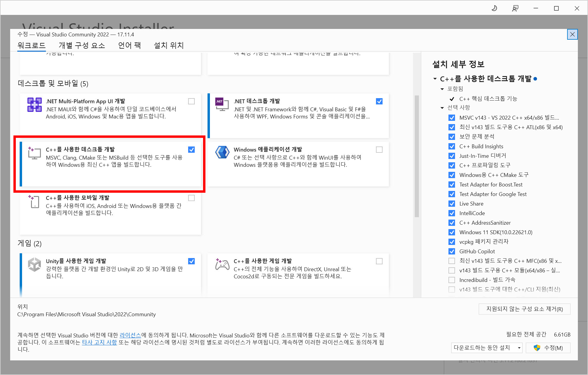Open the 타사 고지 사항 link
The height and width of the screenshot is (375, 588).
click(x=99, y=342)
